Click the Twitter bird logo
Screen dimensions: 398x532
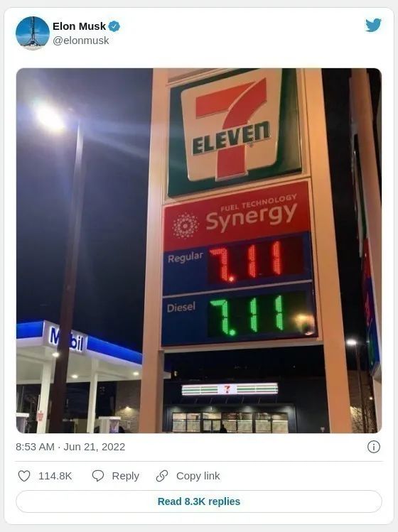click(x=373, y=26)
